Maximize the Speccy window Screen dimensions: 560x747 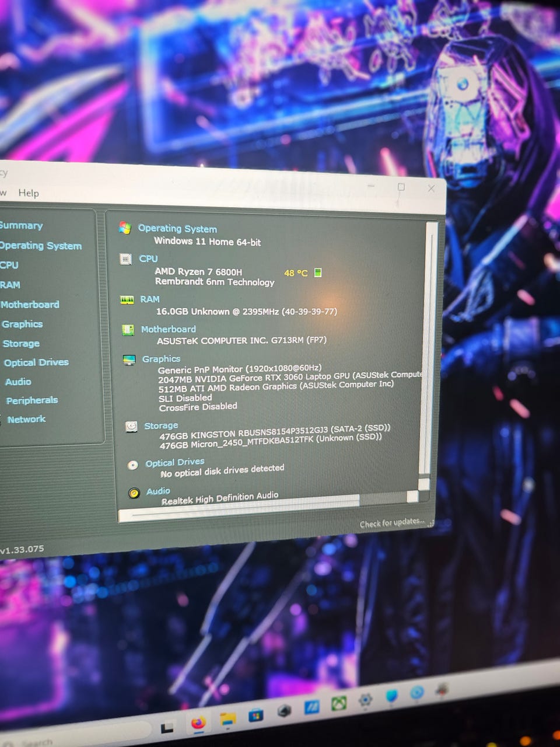pyautogui.click(x=401, y=187)
